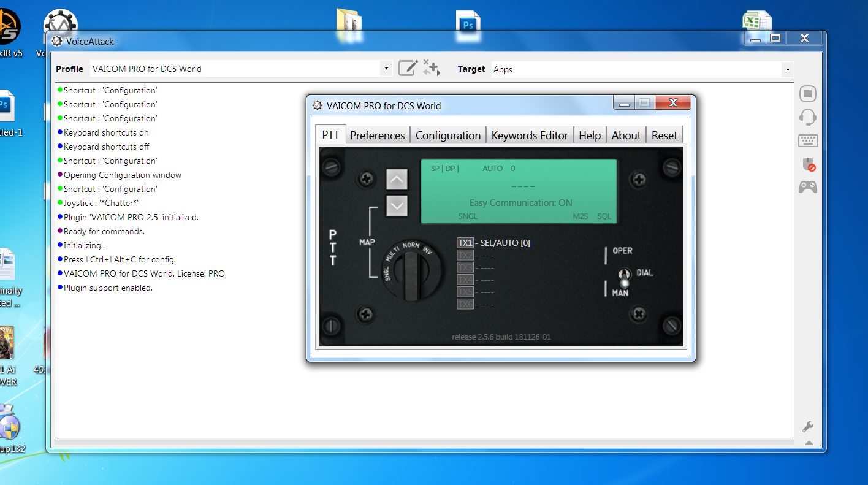Screen dimensions: 868x485
Task: Select the PTT tab
Action: (331, 135)
